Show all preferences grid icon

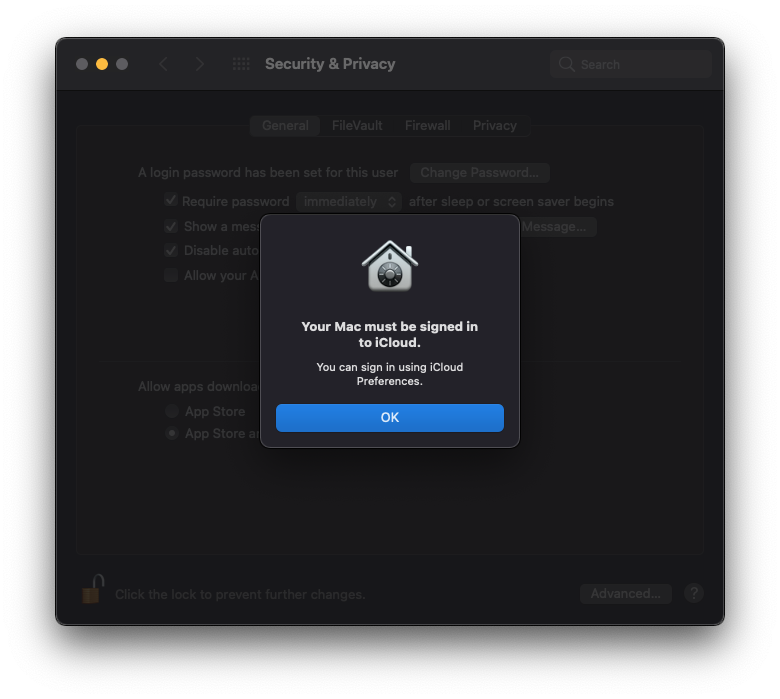241,64
